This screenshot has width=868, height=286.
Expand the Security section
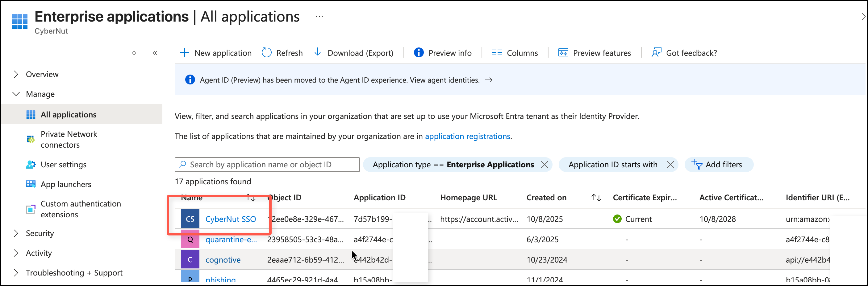[16, 233]
